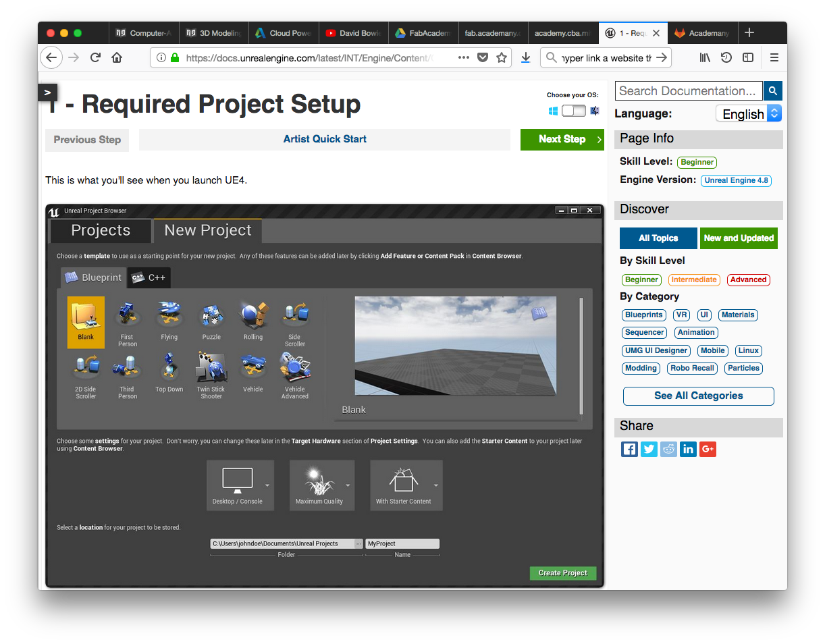The image size is (825, 644).
Task: Click the documentation search magnifier button
Action: pos(773,90)
